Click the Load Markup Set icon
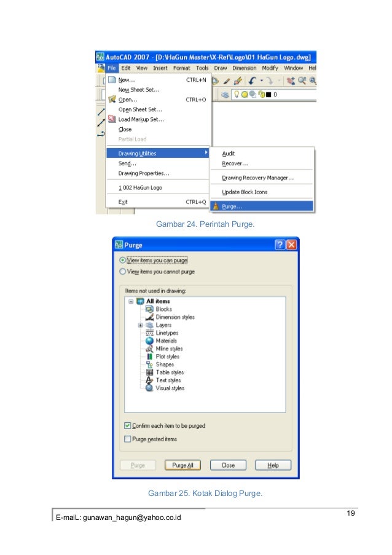 click(x=112, y=119)
